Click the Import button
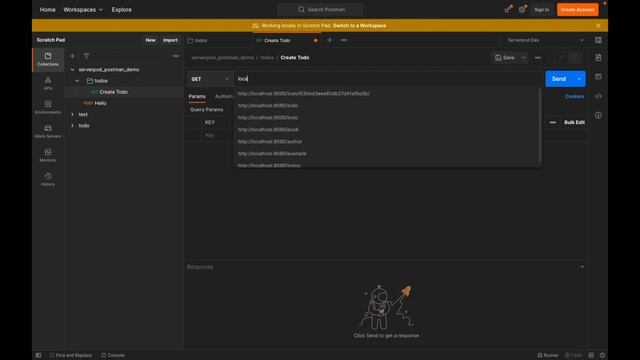Image resolution: width=640 pixels, height=360 pixels. (170, 40)
